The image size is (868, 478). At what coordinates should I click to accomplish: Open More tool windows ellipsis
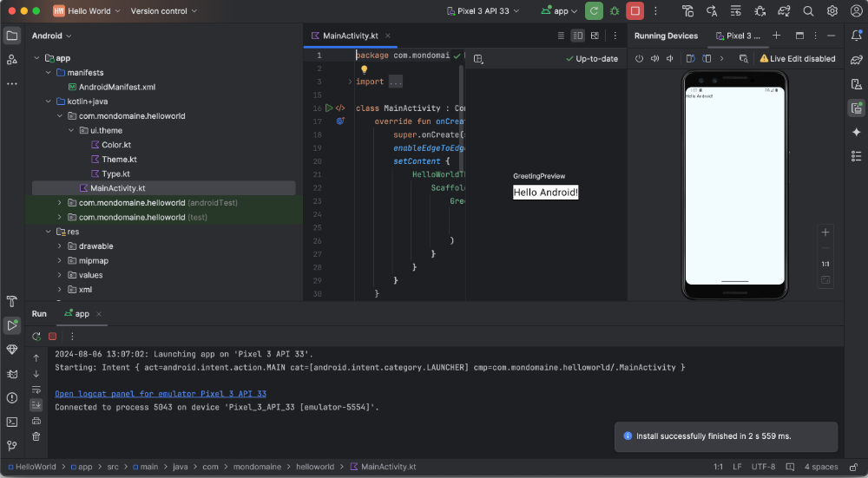(x=11, y=84)
